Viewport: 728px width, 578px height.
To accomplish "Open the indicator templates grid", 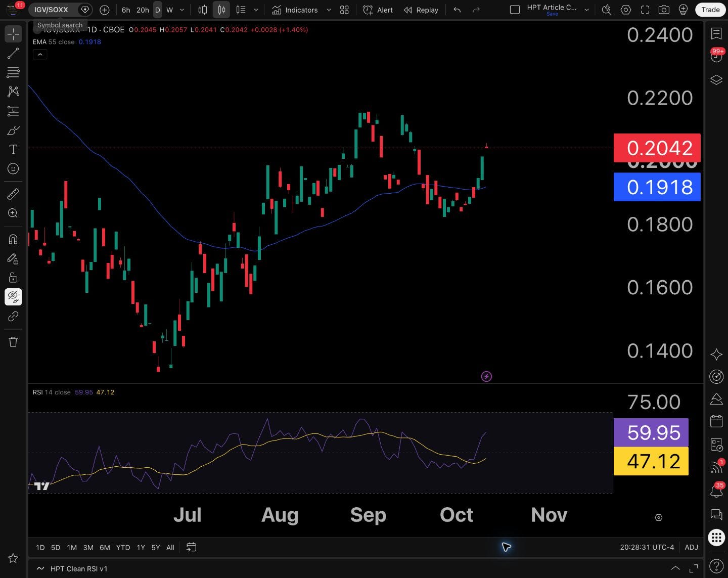I will pyautogui.click(x=344, y=10).
